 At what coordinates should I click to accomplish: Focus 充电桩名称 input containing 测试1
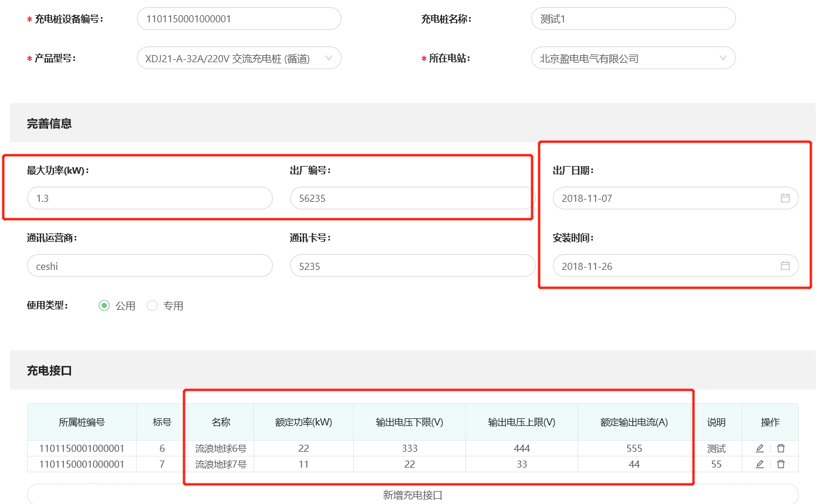point(633,19)
